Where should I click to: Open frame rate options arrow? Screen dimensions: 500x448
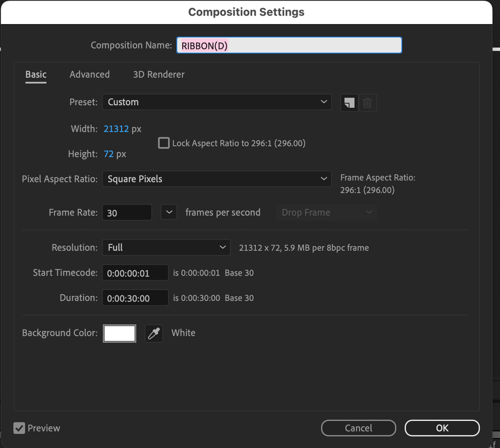pos(169,212)
